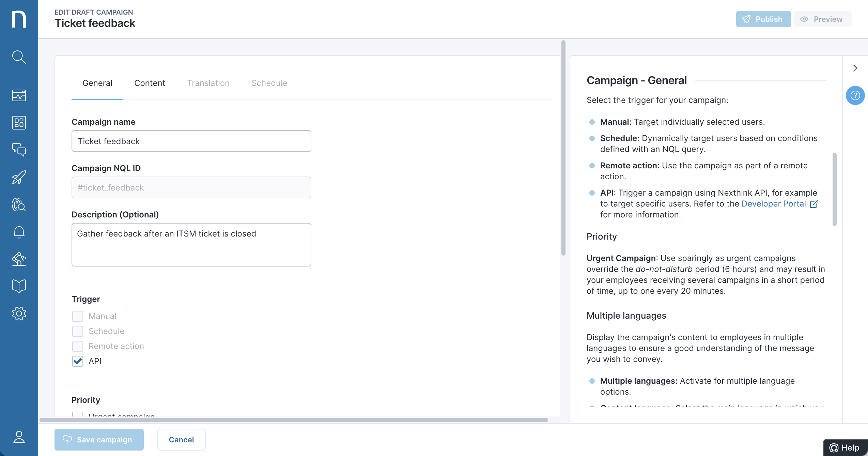868x456 pixels.
Task: Click the rocket icon in sidebar
Action: coord(19,177)
